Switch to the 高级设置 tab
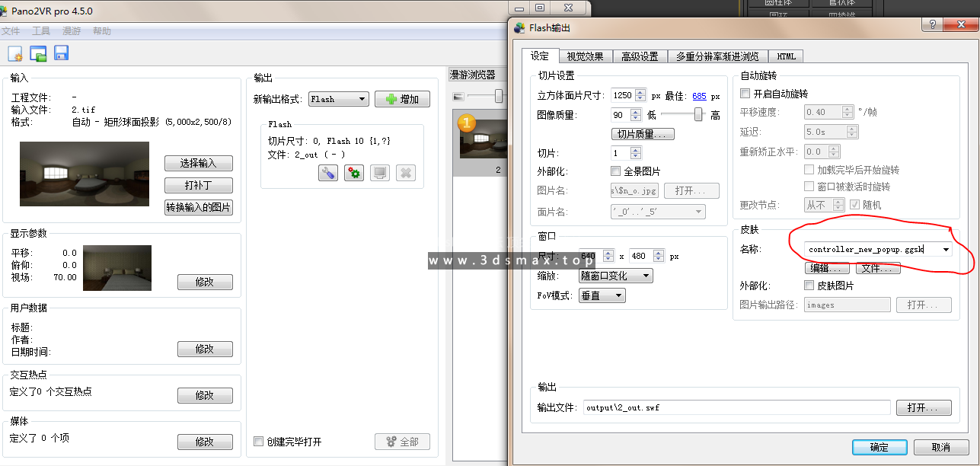980x466 pixels. click(x=640, y=56)
